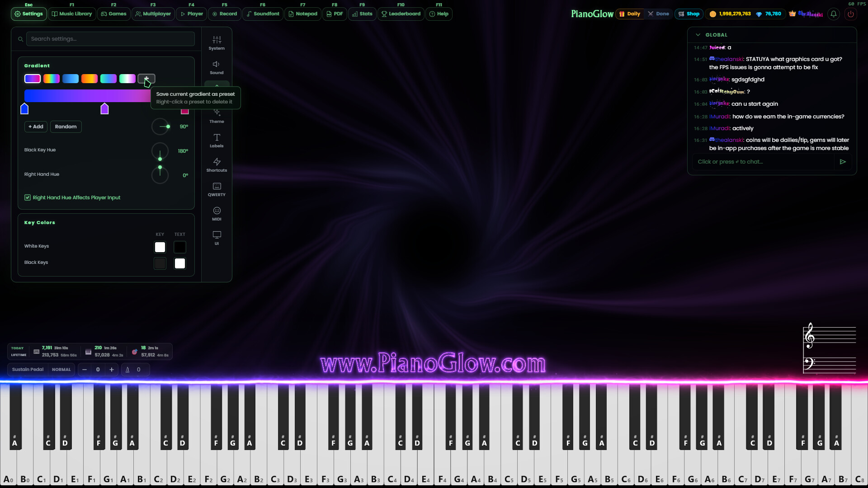Toggle Right Hand Hue Affects Player Input
The width and height of the screenshot is (868, 488).
pyautogui.click(x=28, y=197)
